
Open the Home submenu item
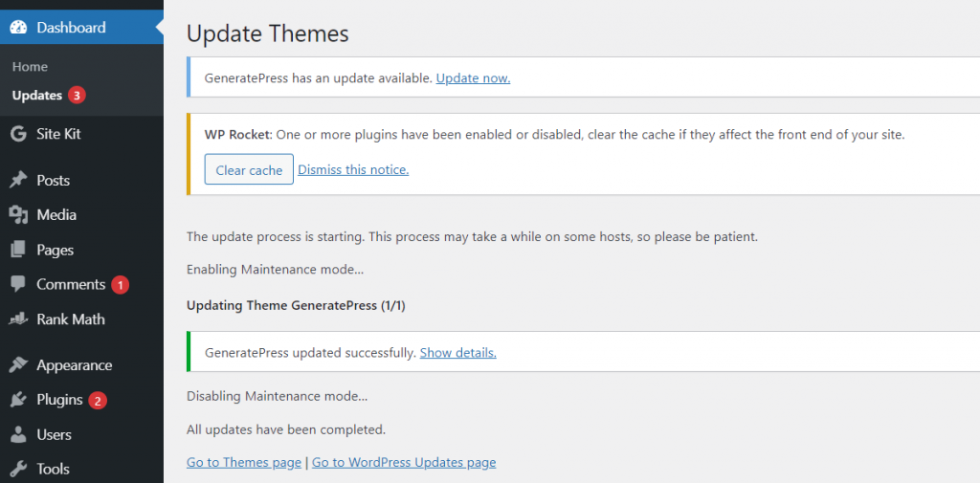(x=30, y=67)
